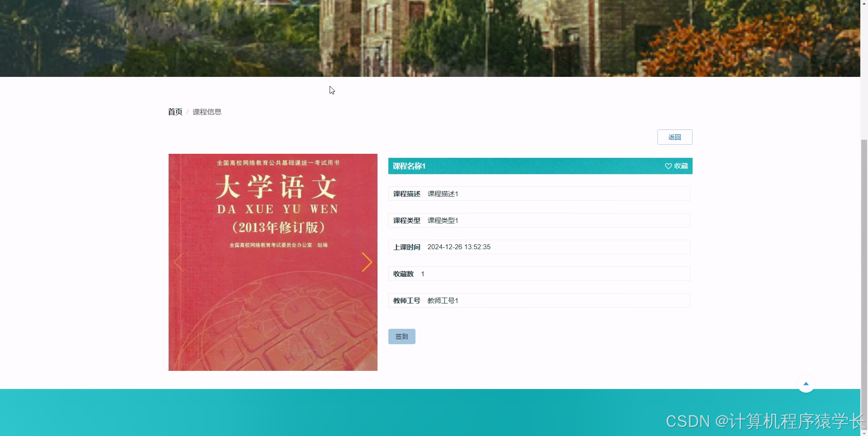The height and width of the screenshot is (436, 868).
Task: Click the 课程名称1 title text
Action: click(x=409, y=166)
